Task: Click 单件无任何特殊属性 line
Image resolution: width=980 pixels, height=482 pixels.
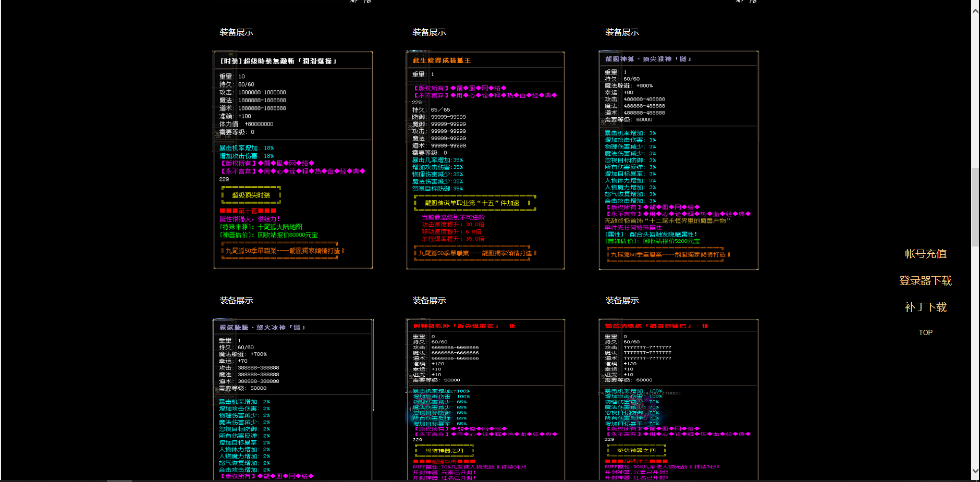Action: click(633, 228)
